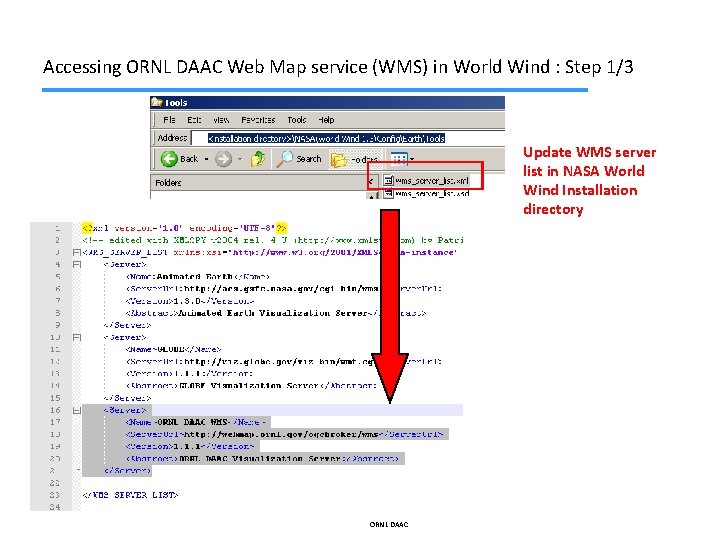
Task: Collapse the Server node at line 4
Action: [x=77, y=264]
